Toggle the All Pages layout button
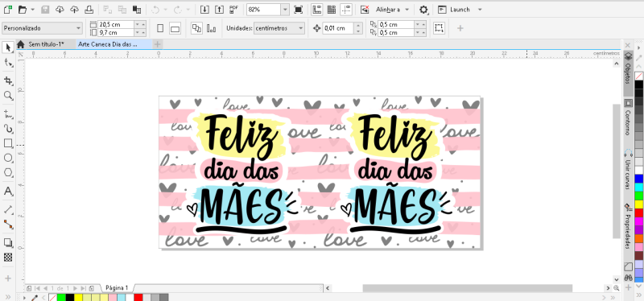 pyautogui.click(x=197, y=28)
